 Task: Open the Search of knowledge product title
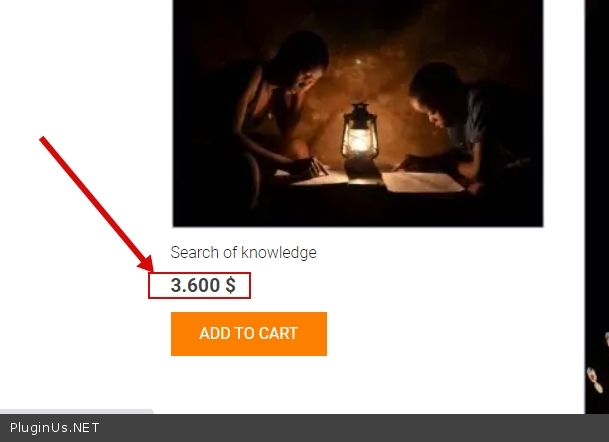(x=244, y=252)
